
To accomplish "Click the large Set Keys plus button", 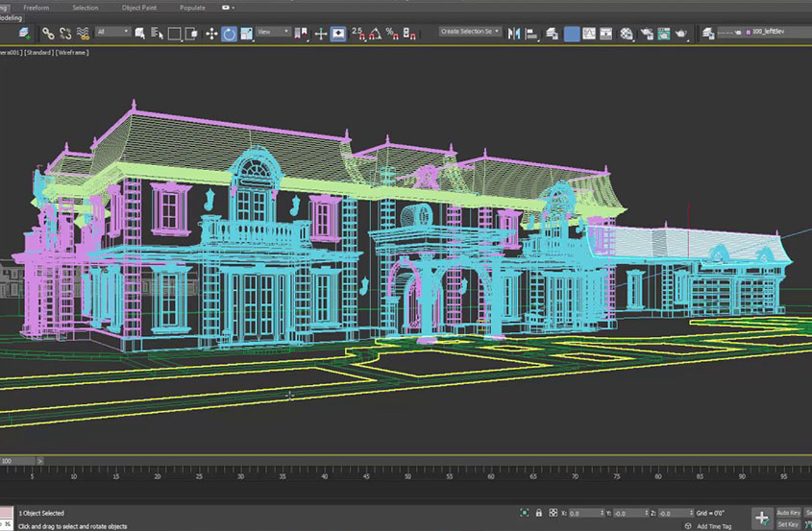I will (x=762, y=519).
